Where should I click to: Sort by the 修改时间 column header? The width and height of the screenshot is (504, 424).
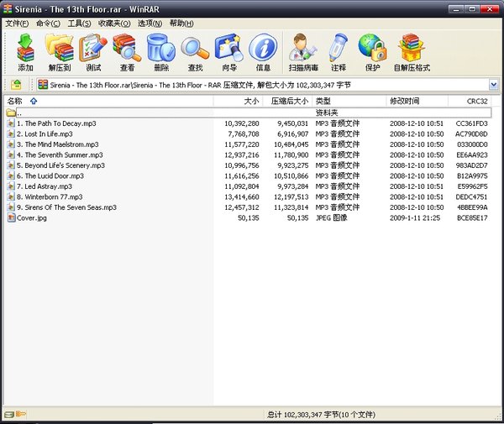click(417, 102)
